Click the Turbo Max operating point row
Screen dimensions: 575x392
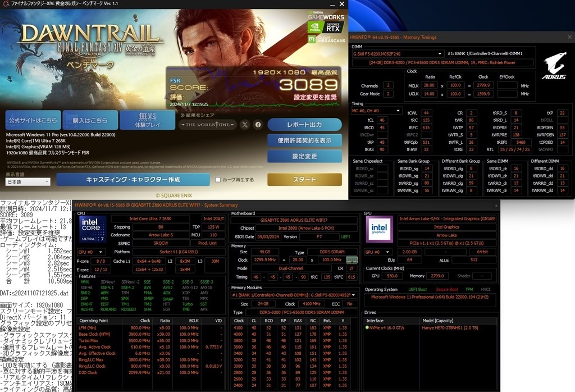[x=150, y=341]
